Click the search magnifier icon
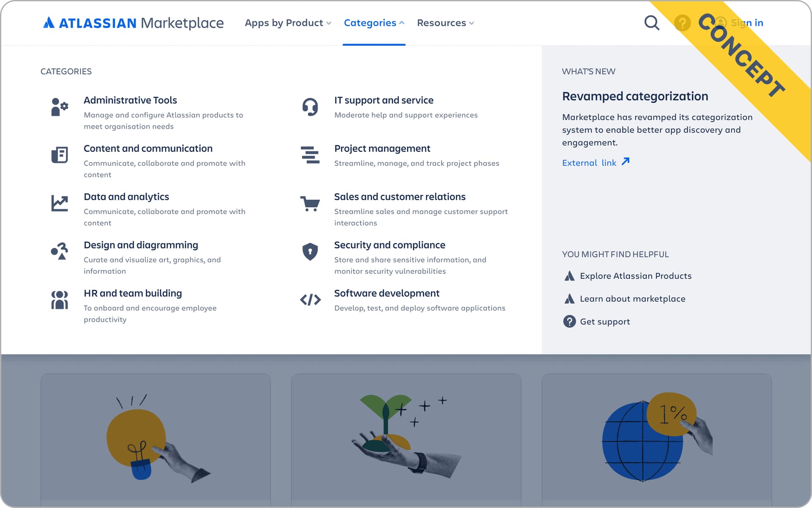The image size is (812, 508). click(x=651, y=23)
